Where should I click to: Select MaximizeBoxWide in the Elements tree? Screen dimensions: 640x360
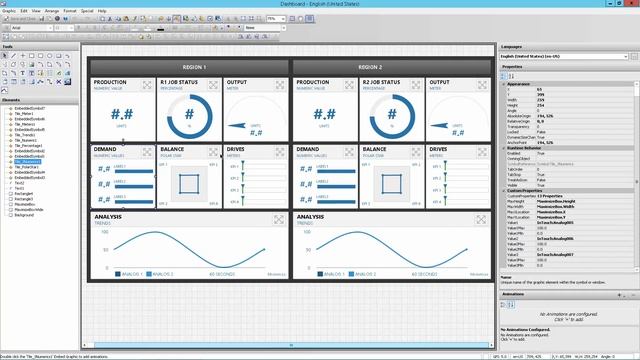[29, 209]
